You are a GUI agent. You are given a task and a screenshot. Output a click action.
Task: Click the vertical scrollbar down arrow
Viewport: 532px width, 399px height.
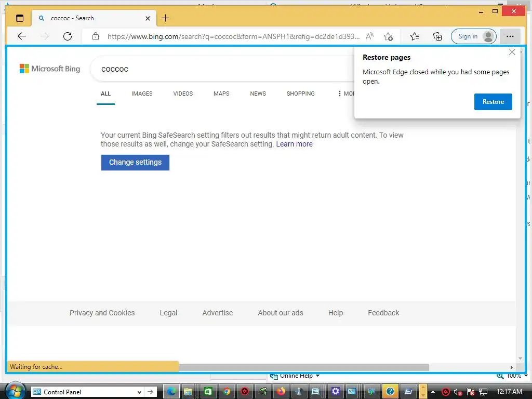(520, 358)
